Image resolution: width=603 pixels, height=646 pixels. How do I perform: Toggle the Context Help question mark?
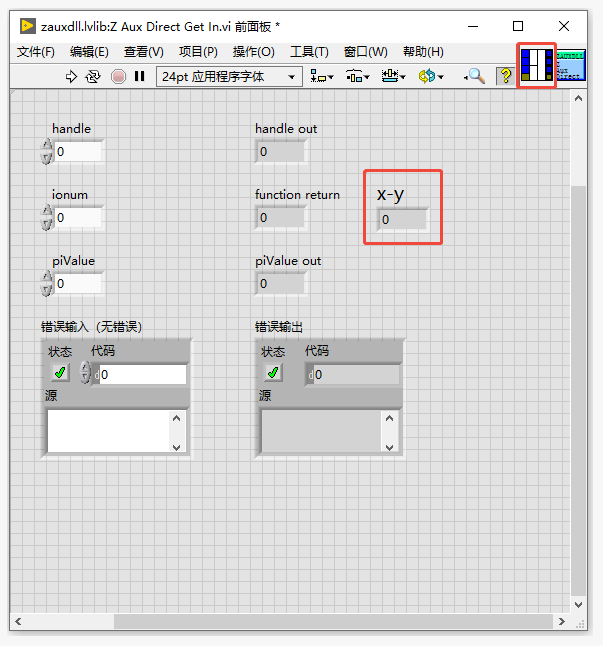506,76
